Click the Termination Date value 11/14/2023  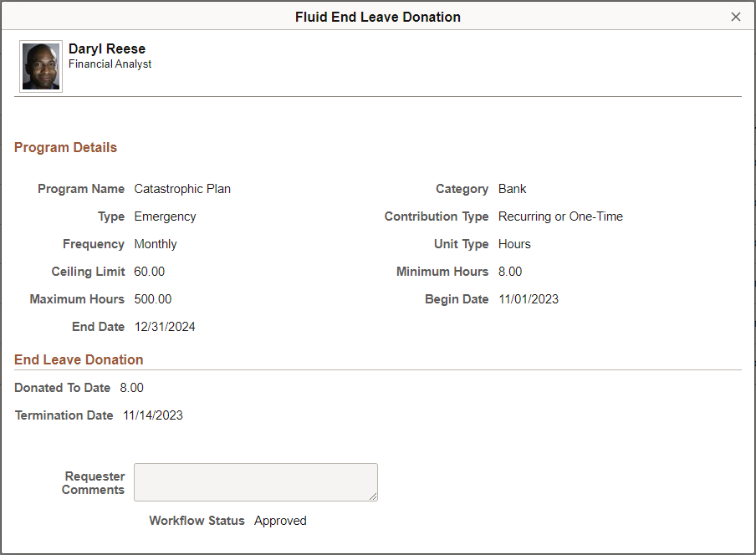(x=153, y=415)
